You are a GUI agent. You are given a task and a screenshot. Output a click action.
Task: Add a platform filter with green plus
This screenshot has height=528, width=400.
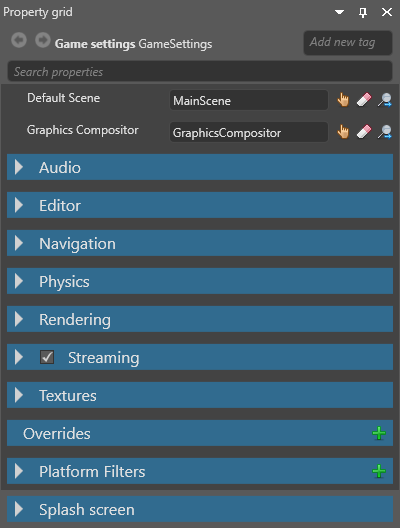coord(379,471)
